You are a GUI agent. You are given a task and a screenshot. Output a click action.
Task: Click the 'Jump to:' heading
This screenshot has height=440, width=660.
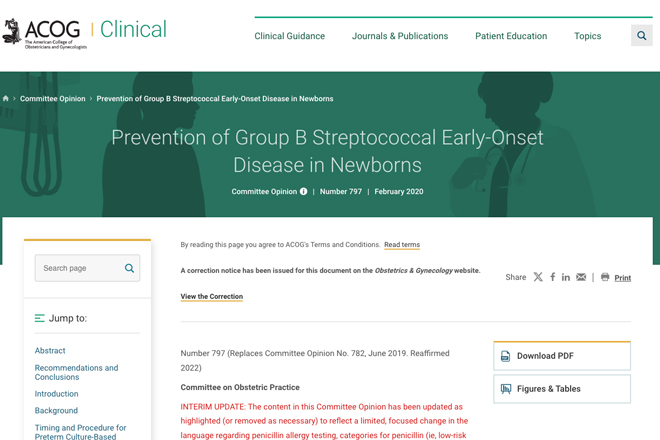(x=68, y=318)
